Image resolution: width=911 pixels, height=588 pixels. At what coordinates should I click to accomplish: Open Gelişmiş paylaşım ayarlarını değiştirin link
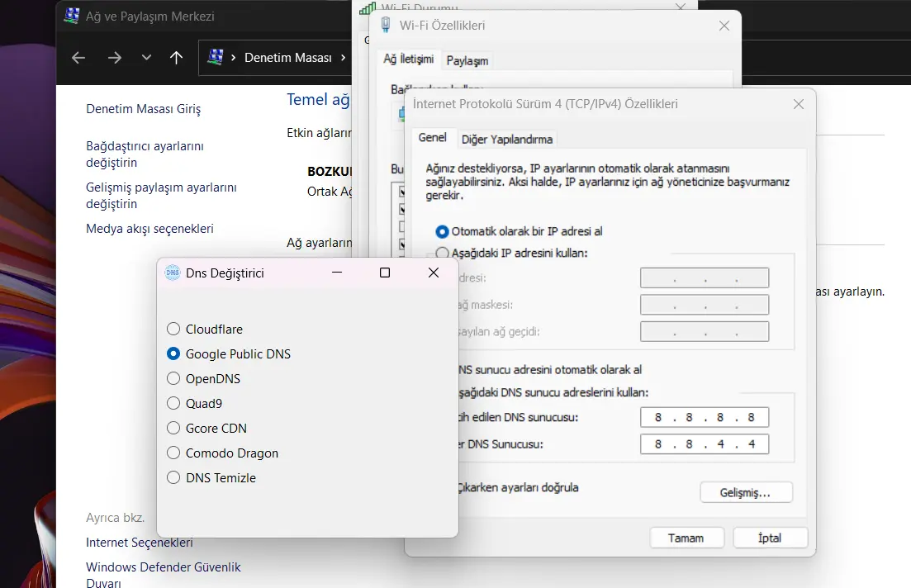coord(162,195)
